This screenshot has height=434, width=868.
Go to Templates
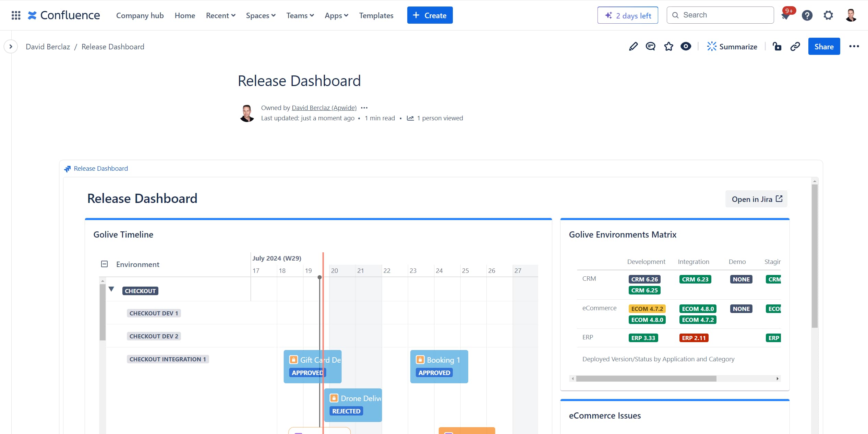(376, 15)
